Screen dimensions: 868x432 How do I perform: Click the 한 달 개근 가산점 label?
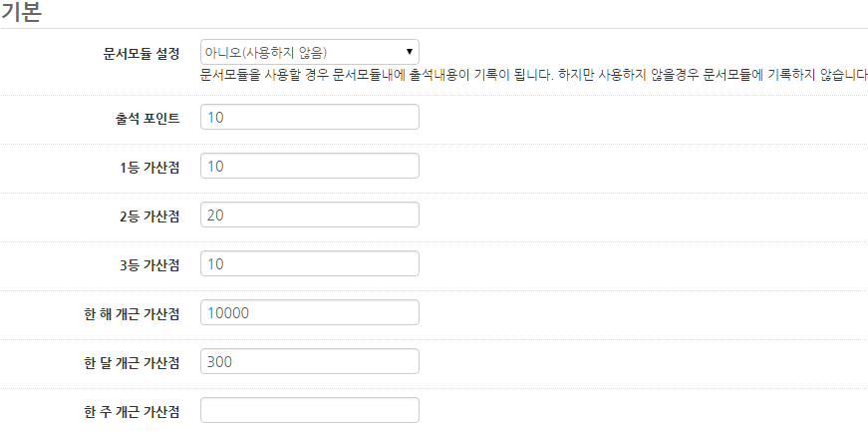pyautogui.click(x=132, y=363)
